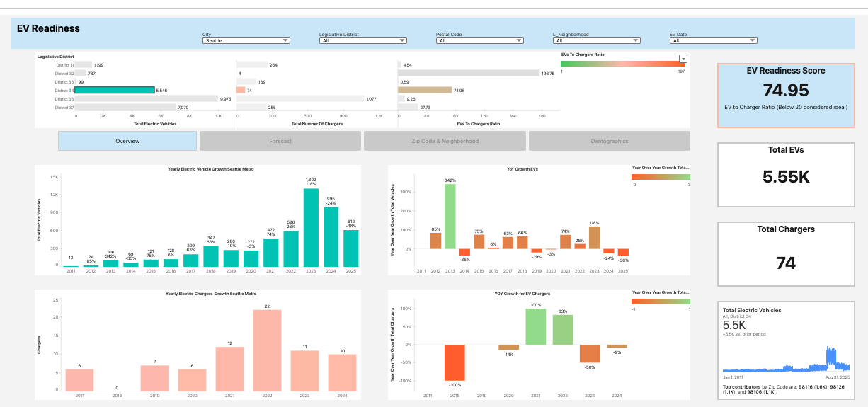Viewport: 868px width, 407px height.
Task: Expand the EVs To Chargers Ratio legend menu arrow
Action: (683, 59)
